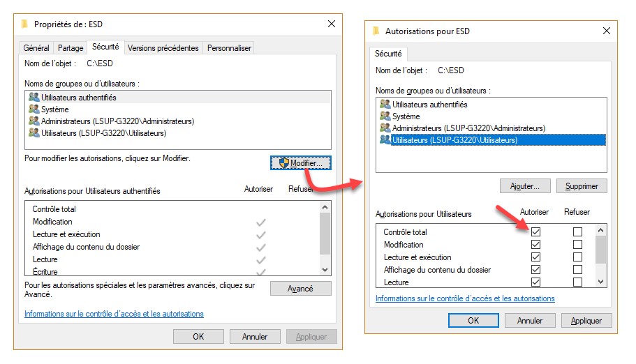This screenshot has width=636, height=364.
Task: Click the folder icon in the Autorisations title bar
Action: (376, 31)
